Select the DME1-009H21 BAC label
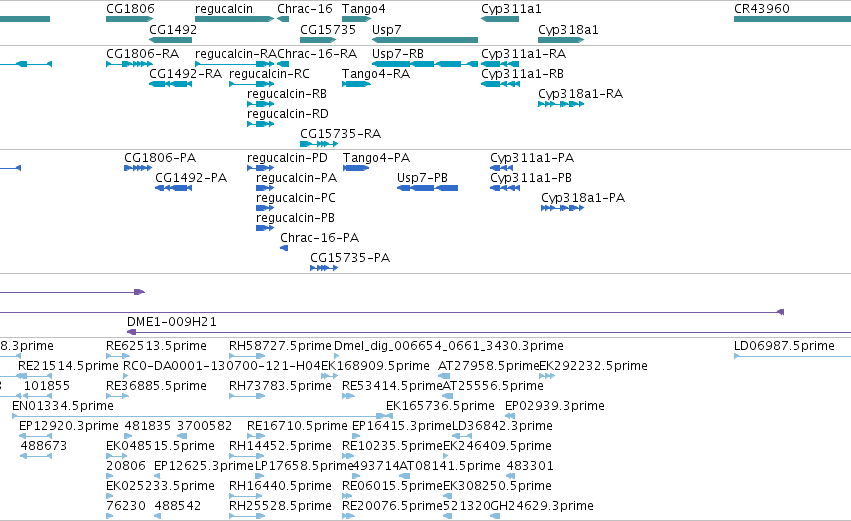The image size is (851, 521). point(172,322)
